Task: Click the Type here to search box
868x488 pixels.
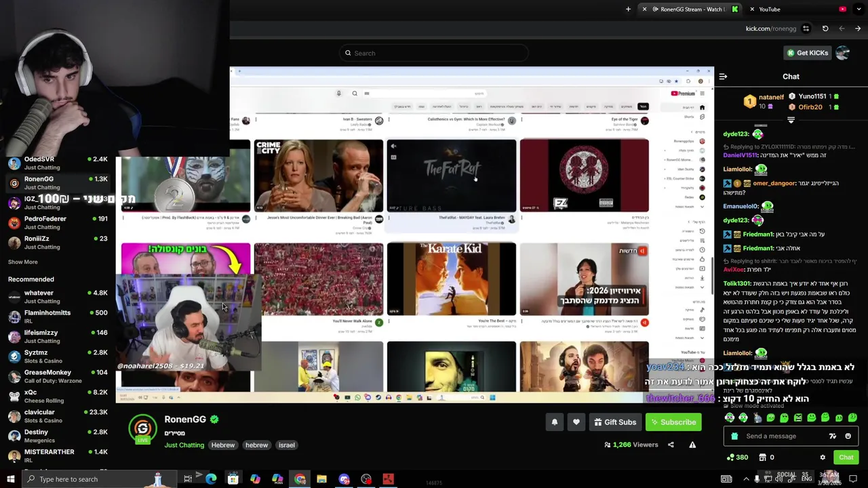Action: pos(98,479)
